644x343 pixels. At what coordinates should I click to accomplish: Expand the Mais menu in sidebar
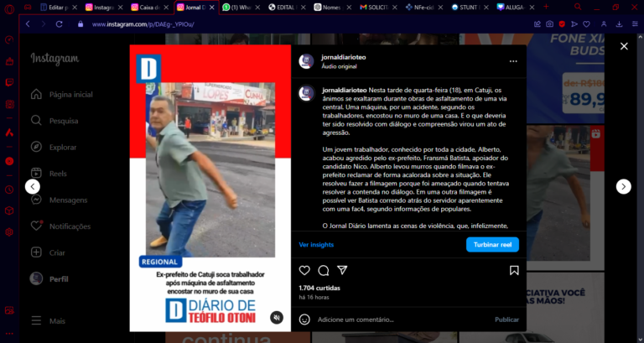(57, 320)
